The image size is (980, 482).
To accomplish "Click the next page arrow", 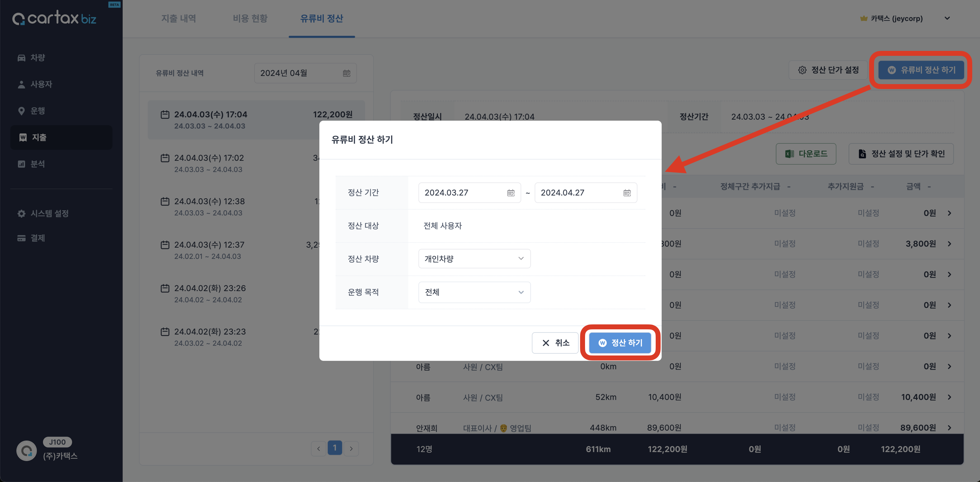I will 351,448.
